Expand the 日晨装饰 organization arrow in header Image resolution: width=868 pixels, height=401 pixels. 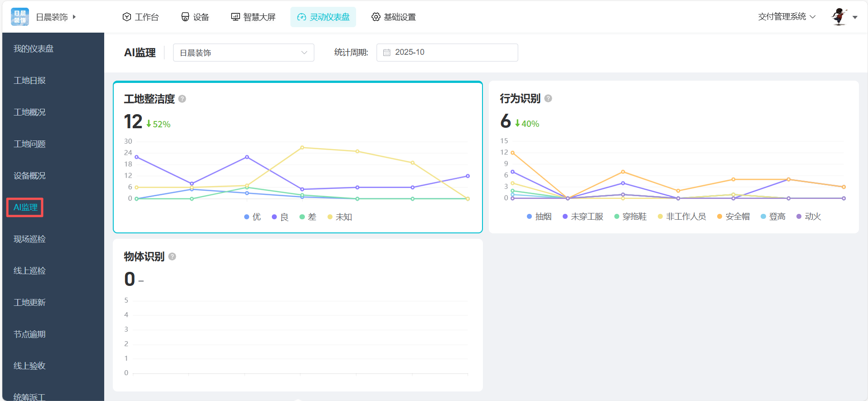point(74,17)
